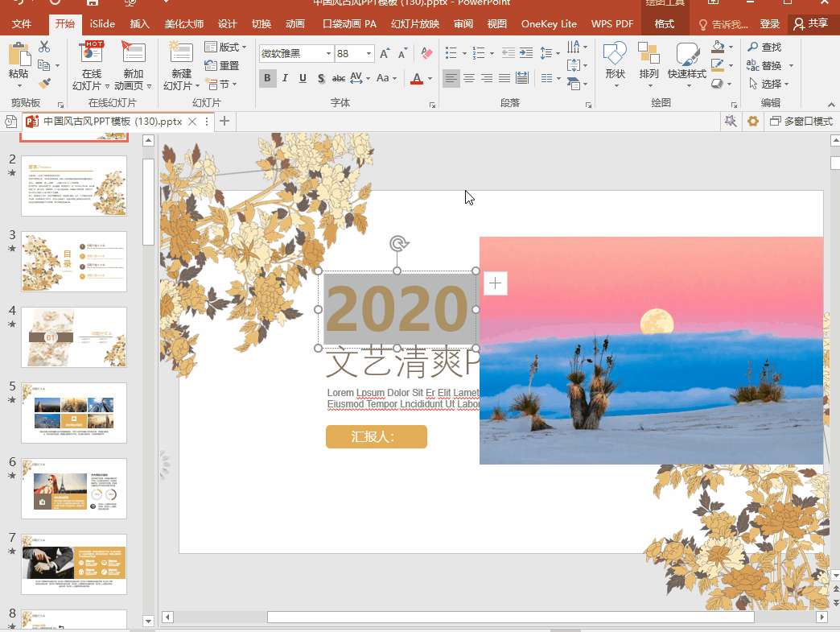
Task: Open the font name dropdown
Action: [x=328, y=54]
